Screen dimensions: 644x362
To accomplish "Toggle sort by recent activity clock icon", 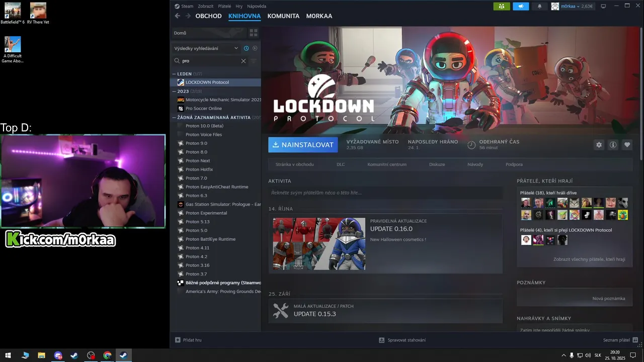I will point(246,48).
